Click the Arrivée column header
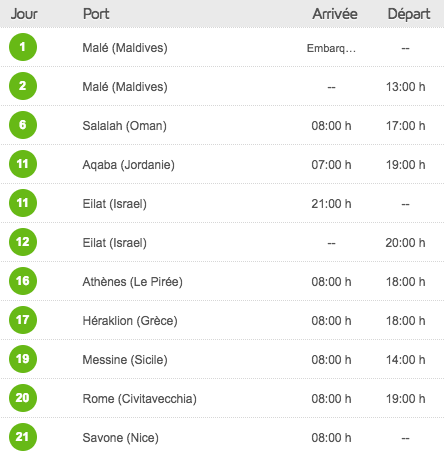Viewport: 444px width, 467px height. click(x=335, y=14)
